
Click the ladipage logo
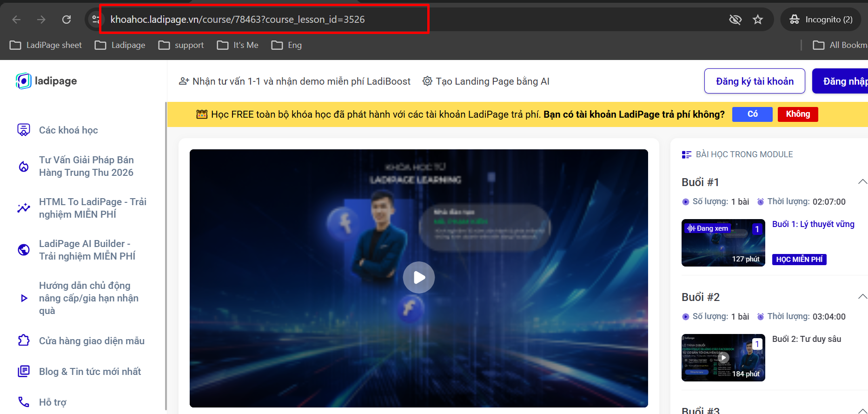[x=46, y=81]
